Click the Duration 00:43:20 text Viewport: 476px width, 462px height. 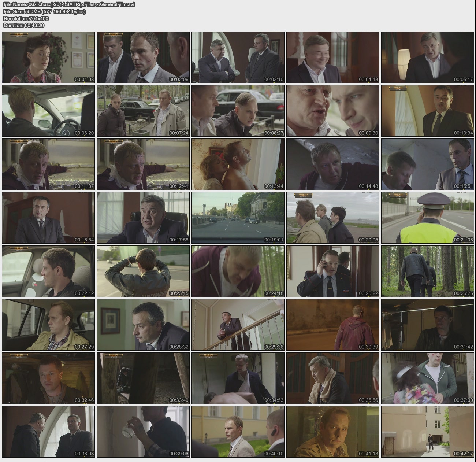click(24, 25)
